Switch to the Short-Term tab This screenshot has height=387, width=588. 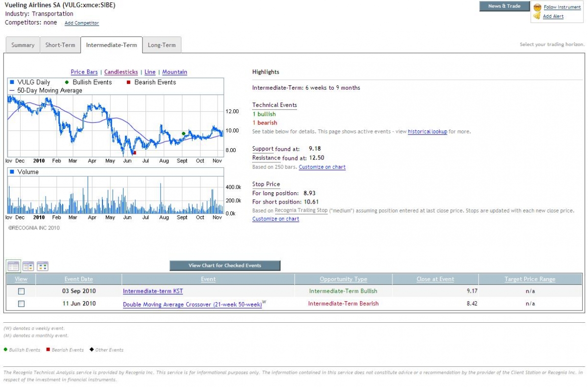(x=60, y=45)
